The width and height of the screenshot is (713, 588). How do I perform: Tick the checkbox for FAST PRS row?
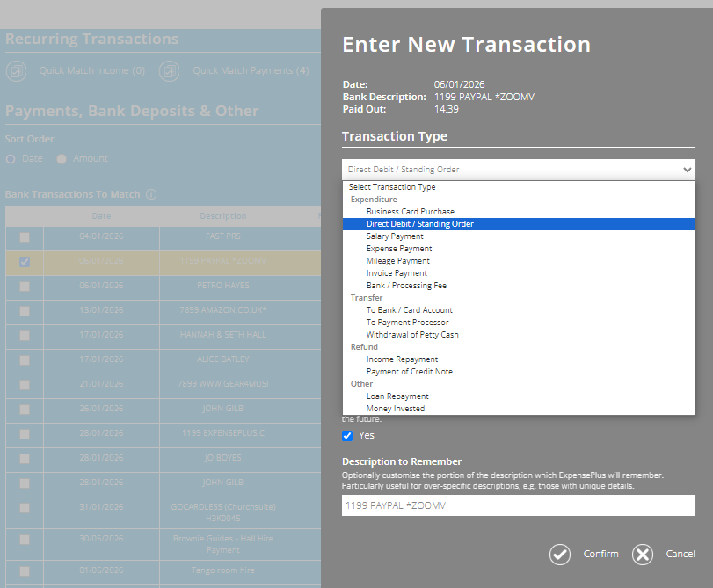25,237
